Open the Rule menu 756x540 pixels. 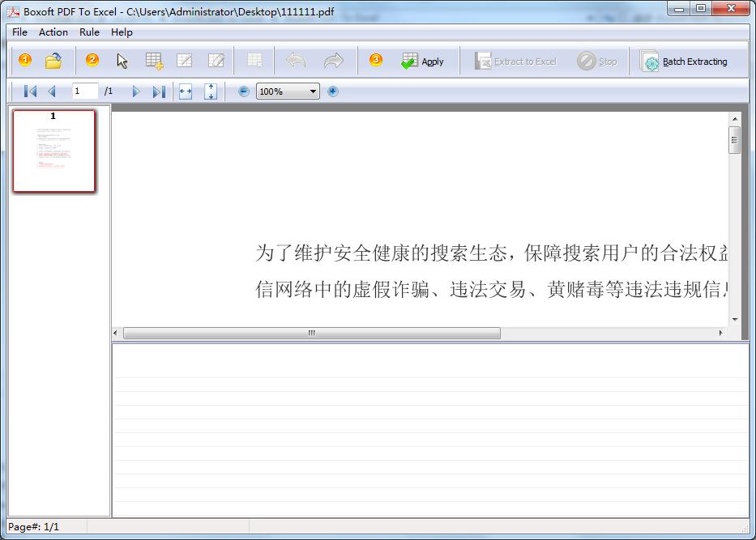[89, 32]
